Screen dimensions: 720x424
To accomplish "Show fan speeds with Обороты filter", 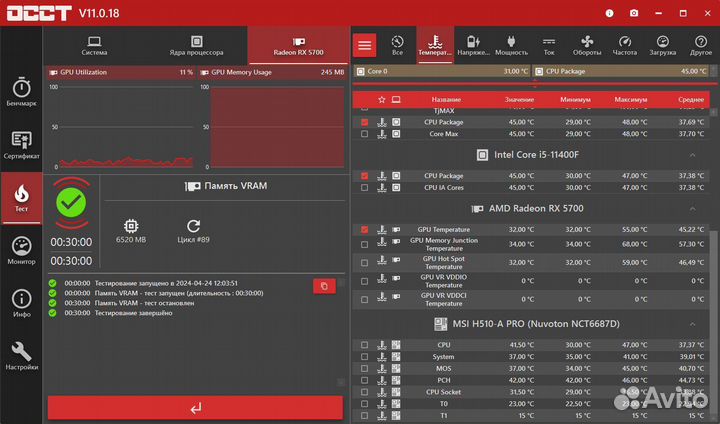I will coord(587,45).
